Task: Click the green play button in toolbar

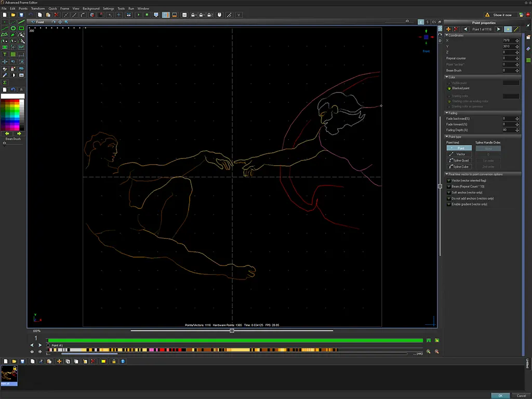Action: click(x=138, y=15)
